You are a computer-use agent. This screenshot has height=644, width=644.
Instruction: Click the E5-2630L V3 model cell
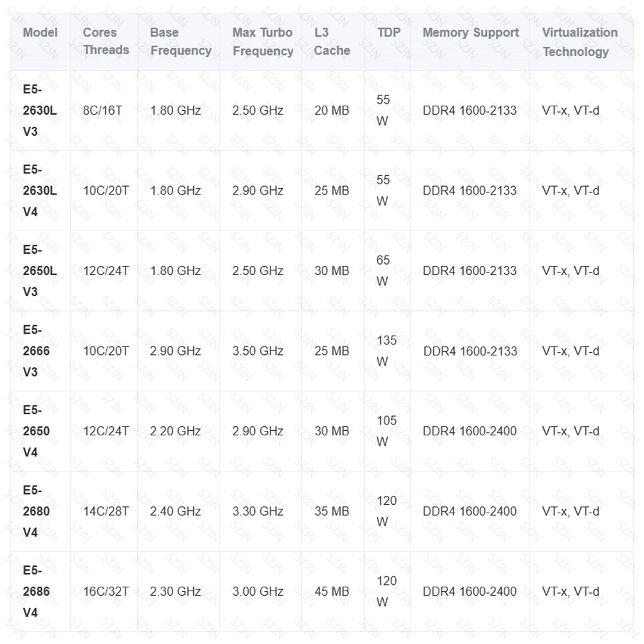(x=39, y=110)
